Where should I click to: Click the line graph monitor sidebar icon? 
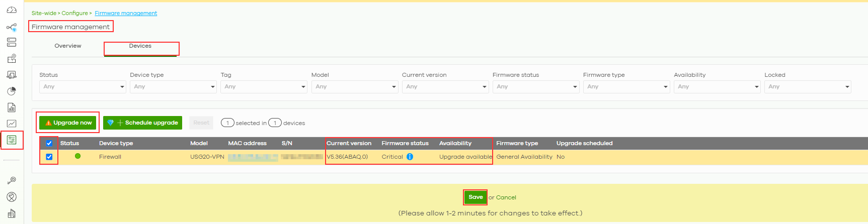tap(12, 124)
